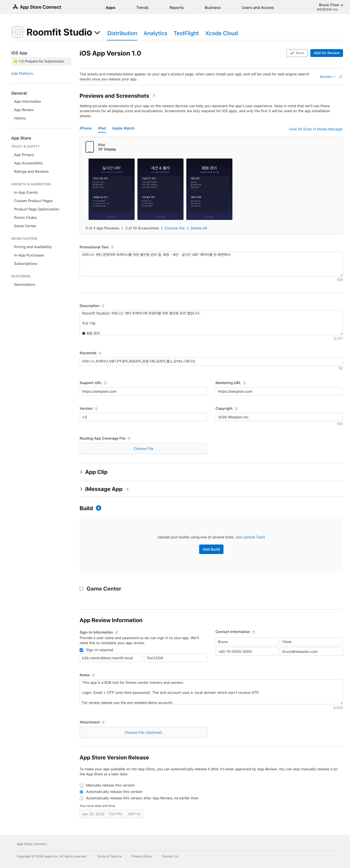The height and width of the screenshot is (868, 350).
Task: Select the iPhone screenshots tab
Action: 86,128
